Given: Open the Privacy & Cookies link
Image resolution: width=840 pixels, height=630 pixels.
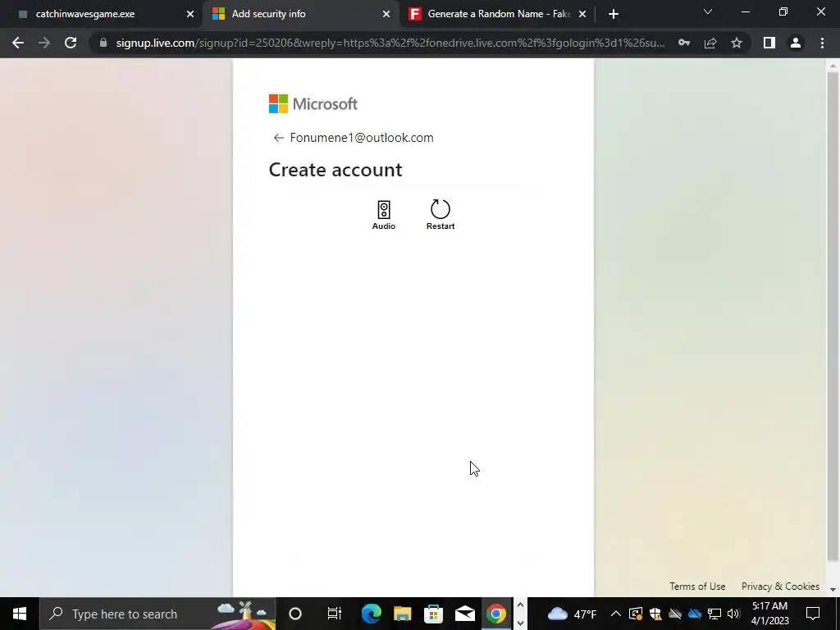Looking at the screenshot, I should (780, 586).
